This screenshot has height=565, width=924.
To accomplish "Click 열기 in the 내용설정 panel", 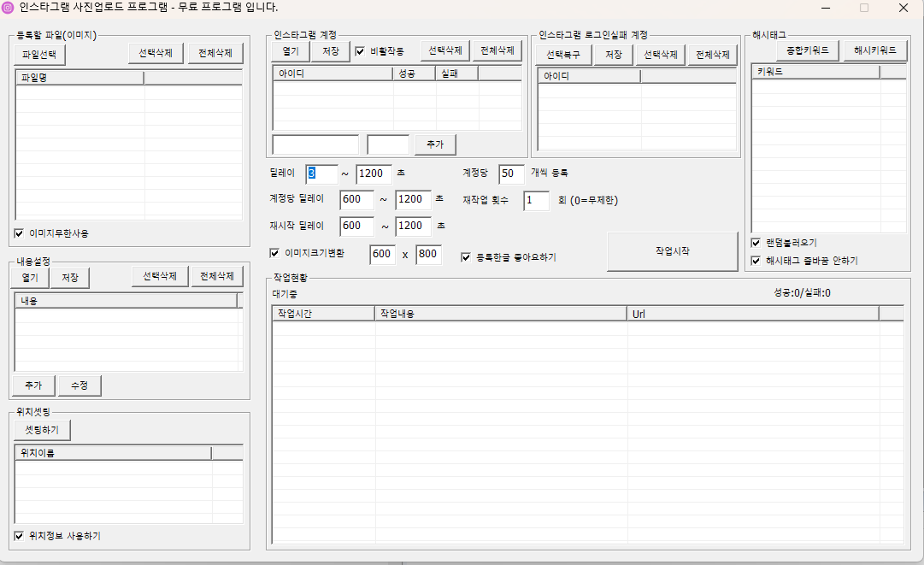I will (x=29, y=278).
